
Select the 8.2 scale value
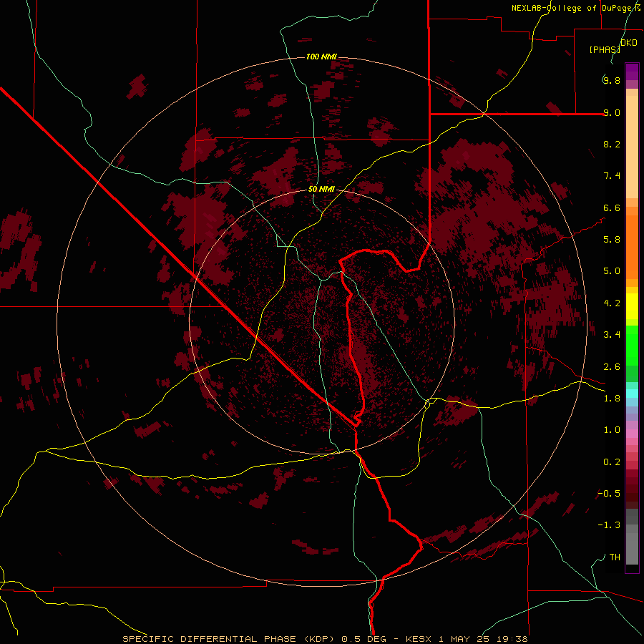(x=612, y=144)
